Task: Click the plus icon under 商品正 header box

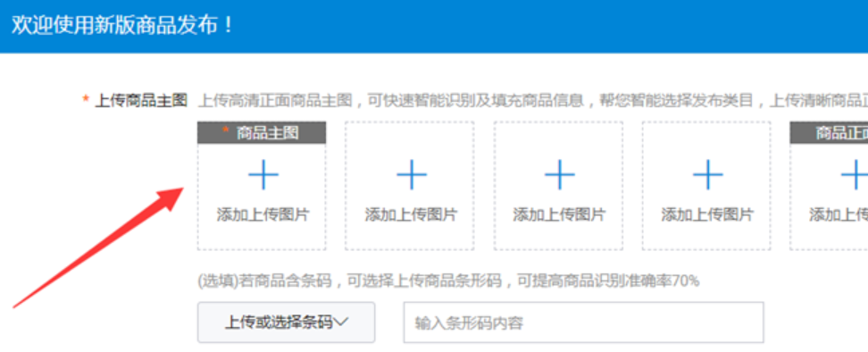Action: [855, 175]
